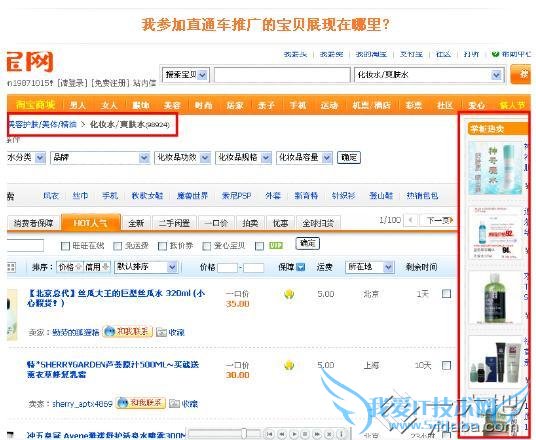The height and width of the screenshot is (440, 536).
Task: Select checkbox of the 北京 product row
Action: pos(446,294)
